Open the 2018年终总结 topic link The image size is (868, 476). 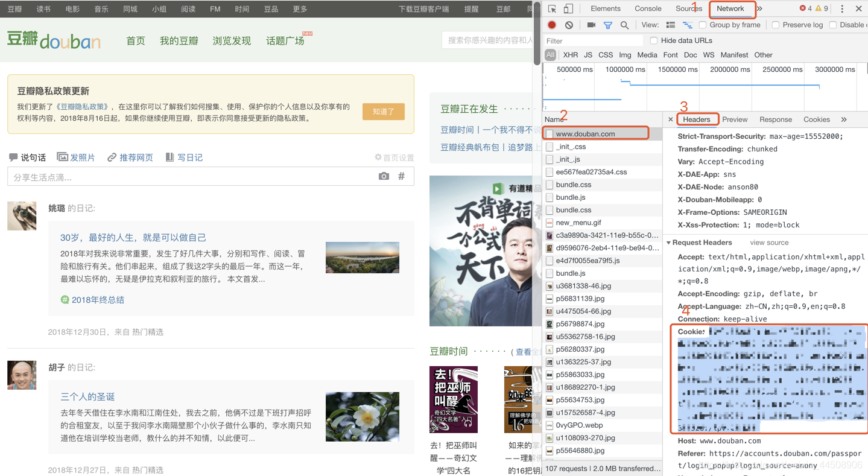click(98, 300)
